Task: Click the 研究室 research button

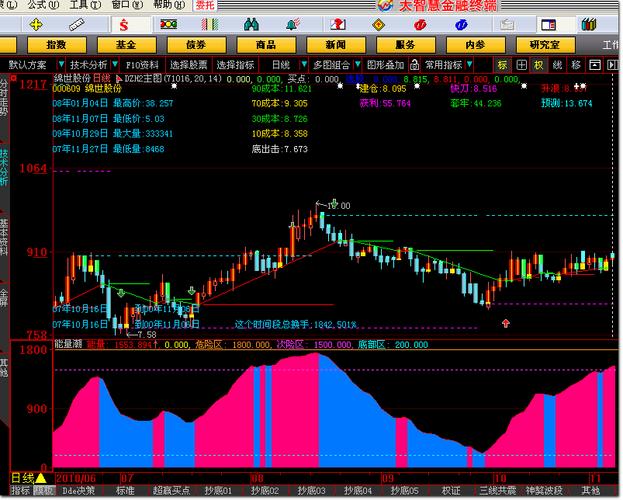Action: point(544,44)
